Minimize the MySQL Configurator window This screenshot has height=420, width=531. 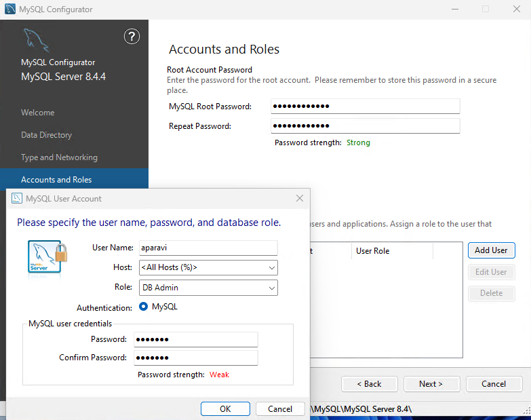(x=455, y=9)
